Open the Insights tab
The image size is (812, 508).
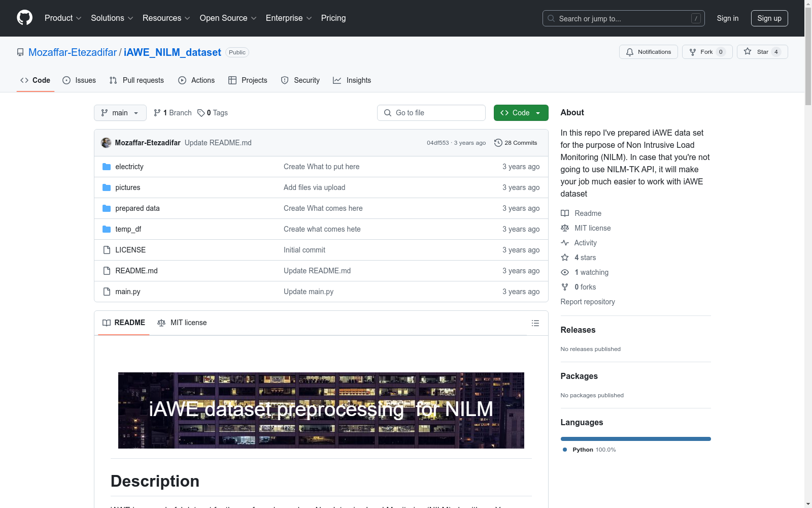(x=352, y=80)
